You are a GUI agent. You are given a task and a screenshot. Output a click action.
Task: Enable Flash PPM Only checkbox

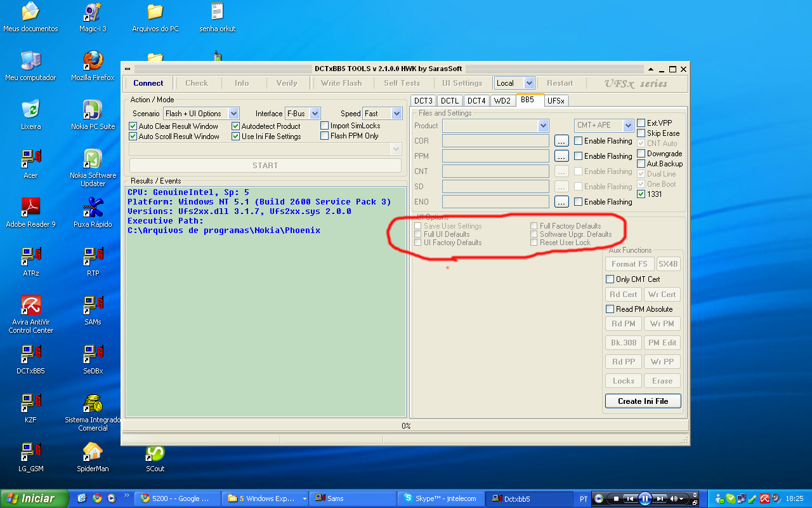(x=325, y=136)
